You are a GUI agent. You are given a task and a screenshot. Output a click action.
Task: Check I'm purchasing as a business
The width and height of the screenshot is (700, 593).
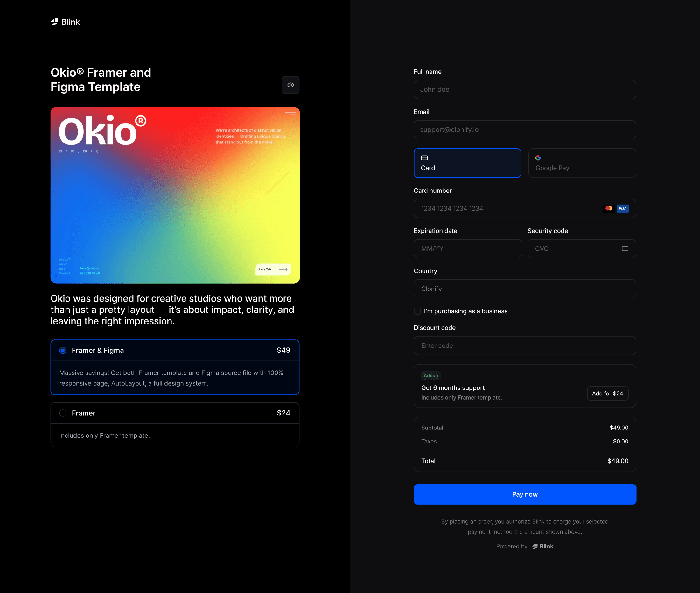[417, 311]
